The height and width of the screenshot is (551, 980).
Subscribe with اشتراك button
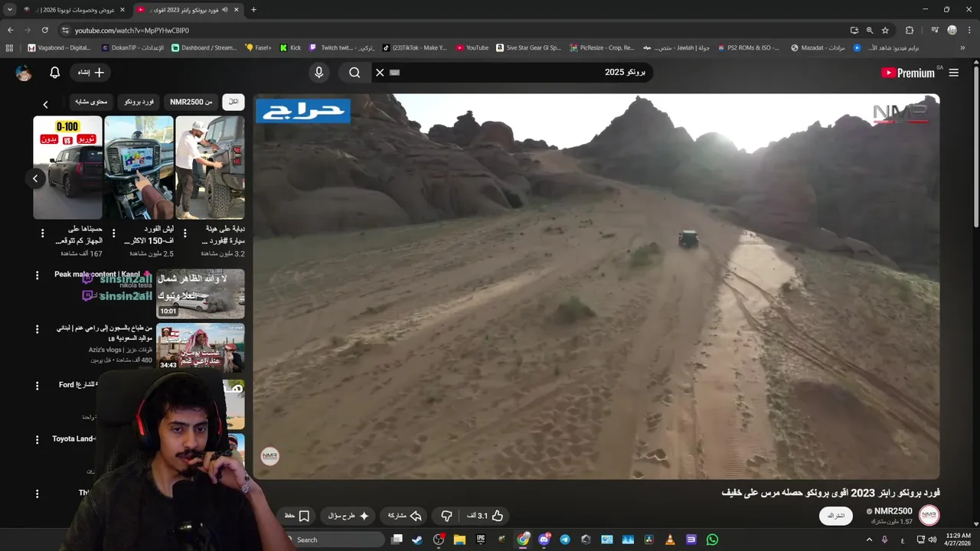tap(836, 516)
